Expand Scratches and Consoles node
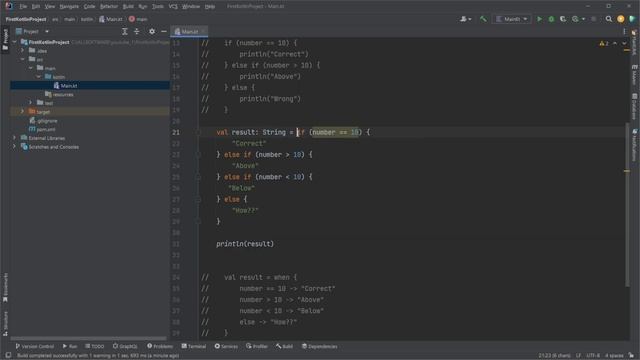This screenshot has height=360, width=640. click(x=15, y=147)
